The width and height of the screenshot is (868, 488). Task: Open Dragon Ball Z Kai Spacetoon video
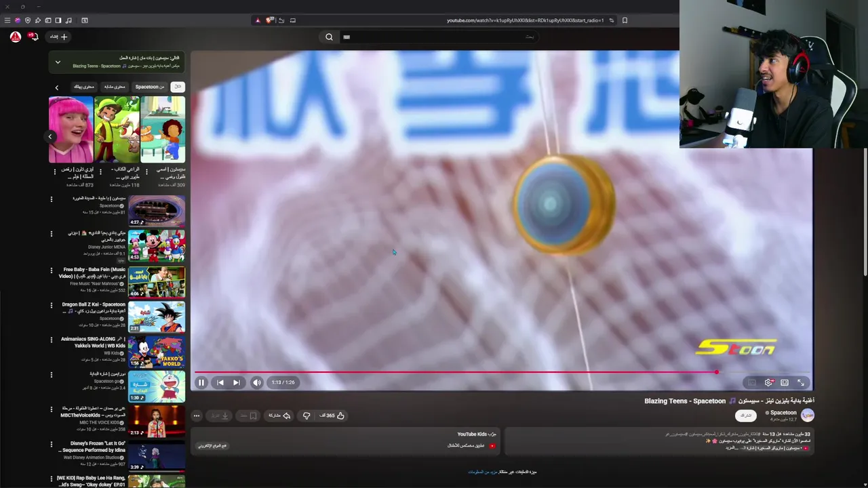click(x=157, y=317)
